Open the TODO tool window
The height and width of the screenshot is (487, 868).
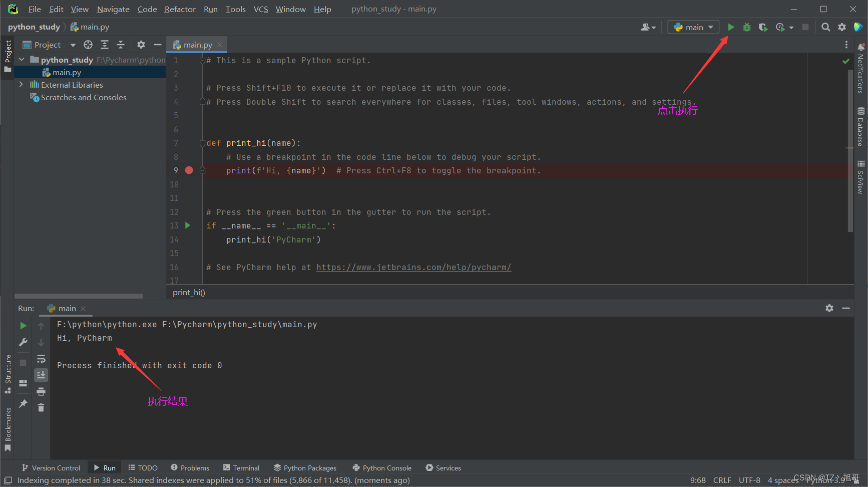tap(143, 467)
